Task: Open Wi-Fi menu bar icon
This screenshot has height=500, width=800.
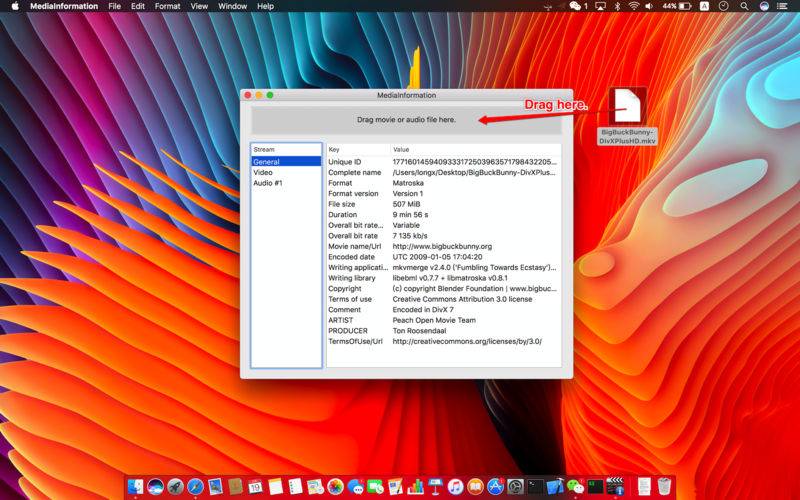Action: [x=634, y=6]
